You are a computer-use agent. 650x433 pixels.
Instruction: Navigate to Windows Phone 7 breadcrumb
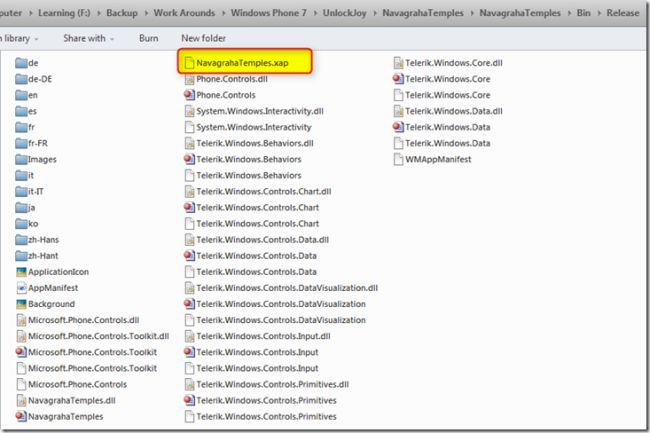tap(269, 13)
